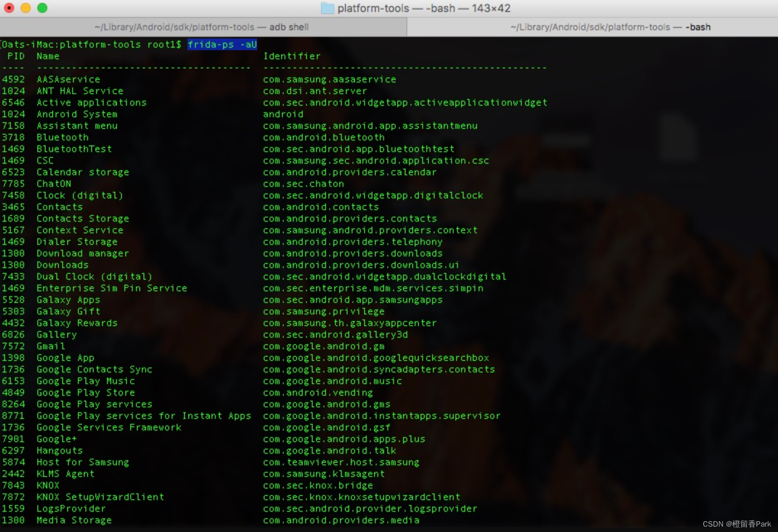Click 'com.samsung.th.galaxyappcenter' identifier
The height and width of the screenshot is (532, 778).
tap(350, 323)
